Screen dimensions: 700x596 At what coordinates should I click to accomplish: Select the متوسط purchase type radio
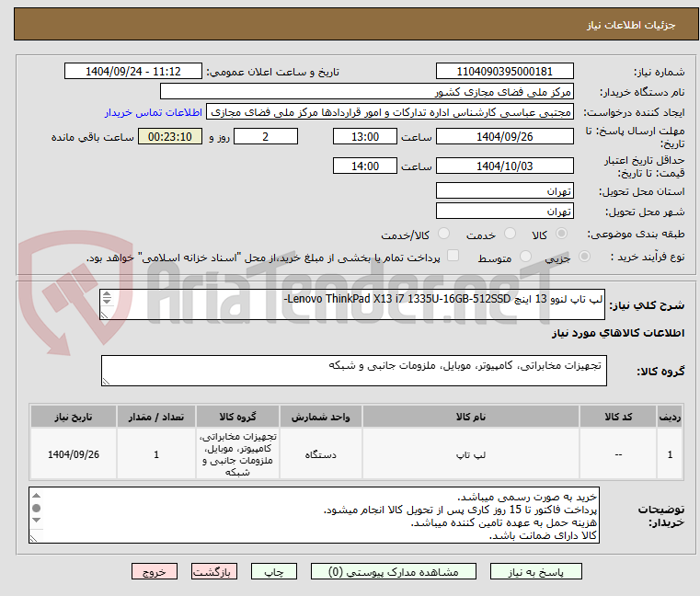526,257
